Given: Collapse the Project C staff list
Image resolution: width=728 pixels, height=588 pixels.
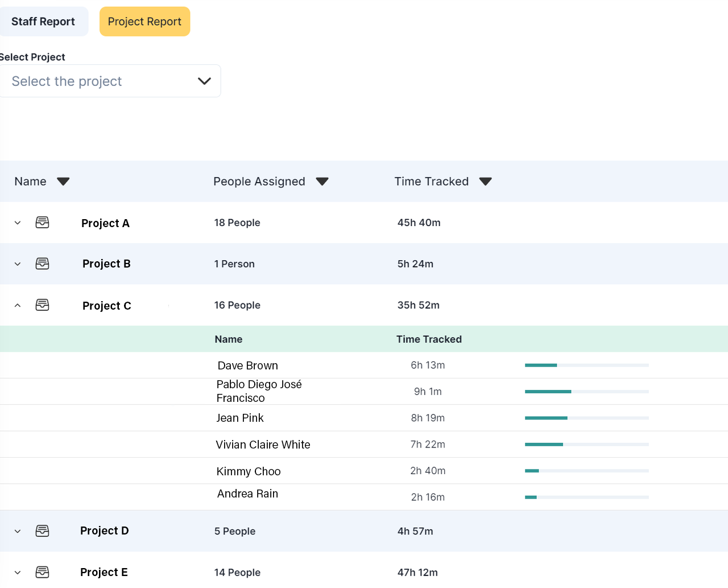Looking at the screenshot, I should [17, 305].
